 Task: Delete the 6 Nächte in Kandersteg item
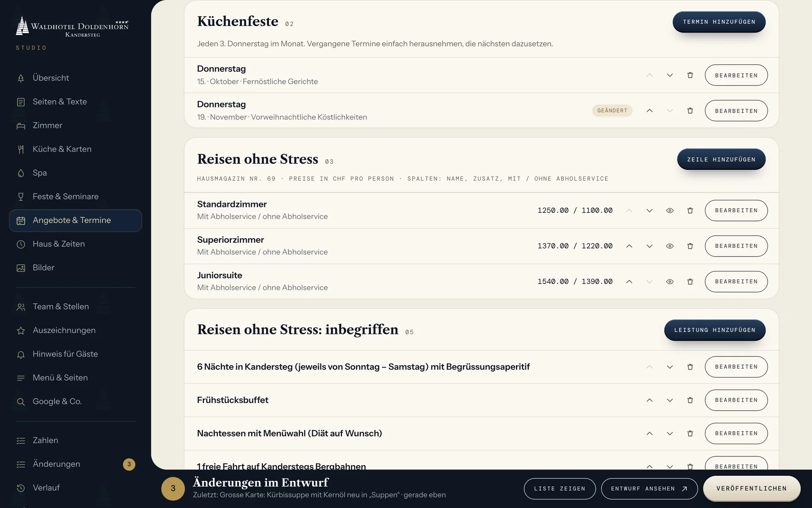(690, 367)
